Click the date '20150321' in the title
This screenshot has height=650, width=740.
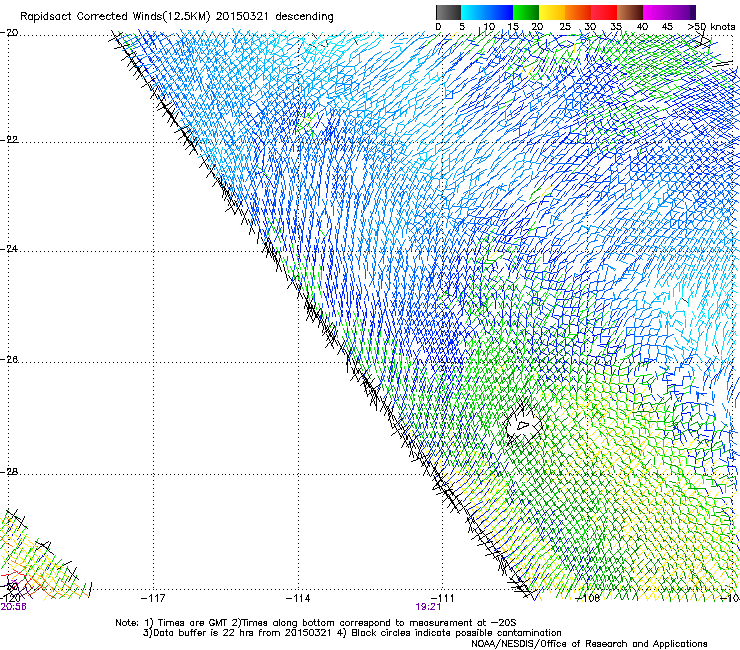coord(242,17)
